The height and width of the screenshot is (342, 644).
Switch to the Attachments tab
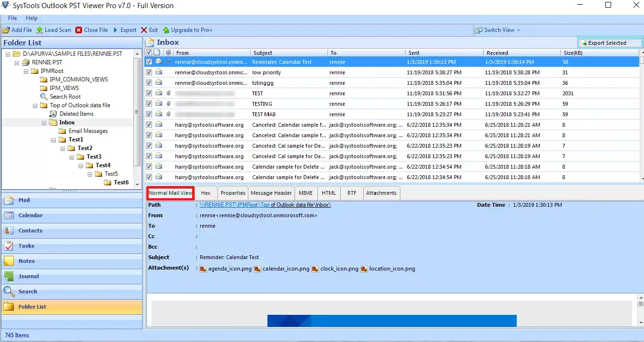click(x=381, y=193)
